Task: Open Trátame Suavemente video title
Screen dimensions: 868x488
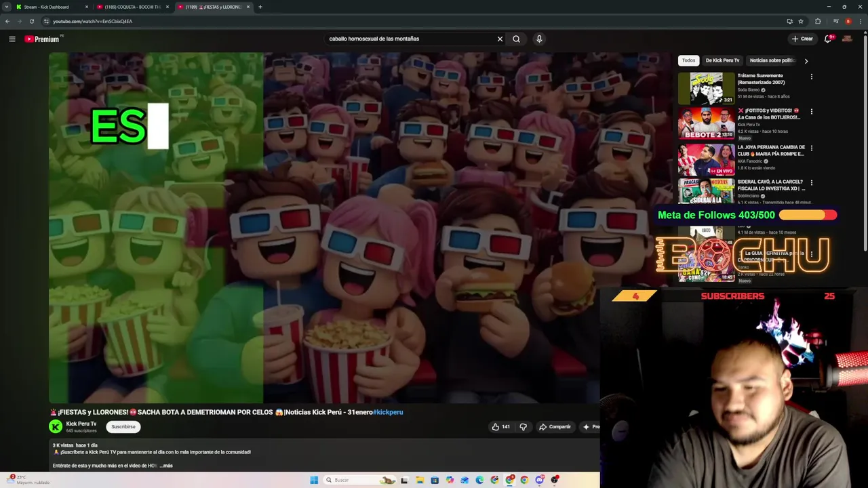Action: [x=762, y=79]
